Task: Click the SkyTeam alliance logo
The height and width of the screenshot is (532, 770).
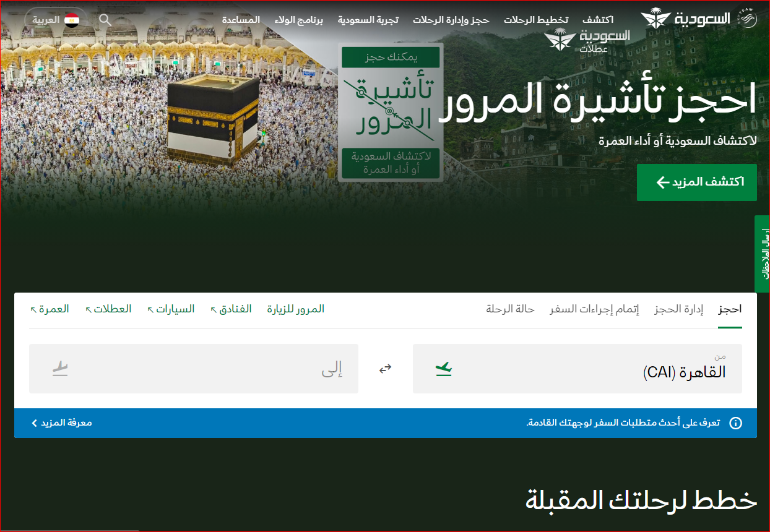Action: 747,19
